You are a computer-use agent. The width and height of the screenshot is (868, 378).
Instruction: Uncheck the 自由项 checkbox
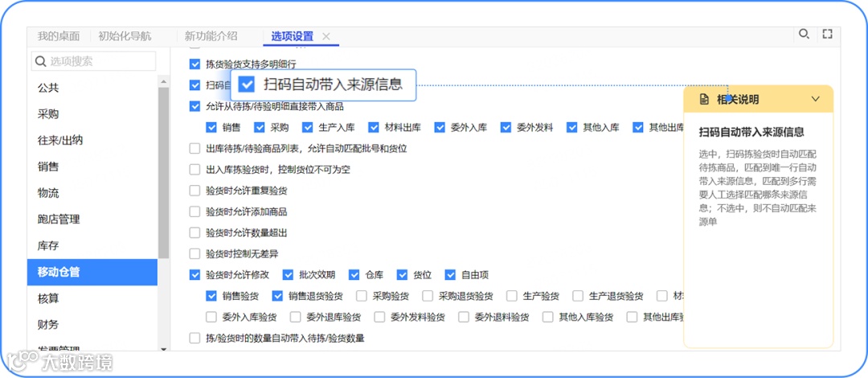(x=450, y=275)
